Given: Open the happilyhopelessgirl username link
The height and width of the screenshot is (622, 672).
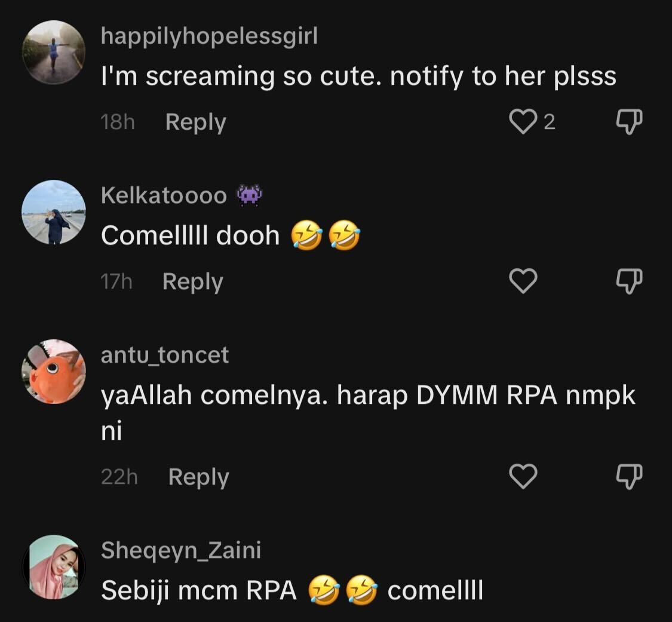Looking at the screenshot, I should tap(210, 36).
